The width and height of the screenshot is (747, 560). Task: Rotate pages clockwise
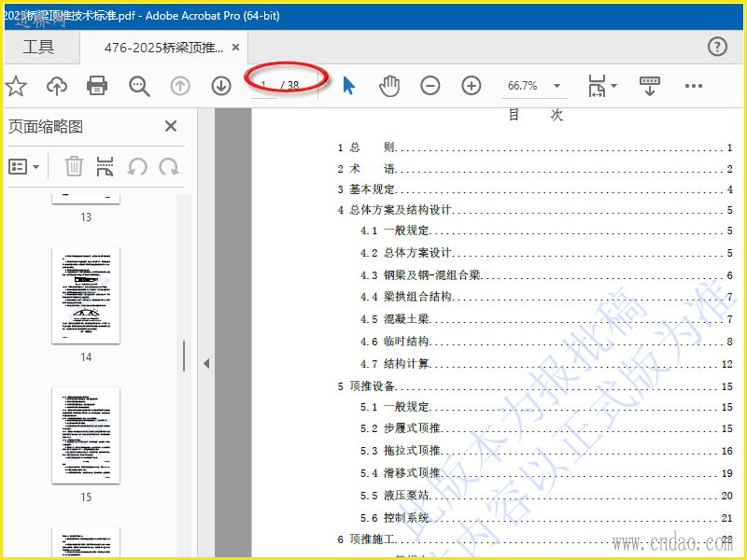[x=169, y=167]
